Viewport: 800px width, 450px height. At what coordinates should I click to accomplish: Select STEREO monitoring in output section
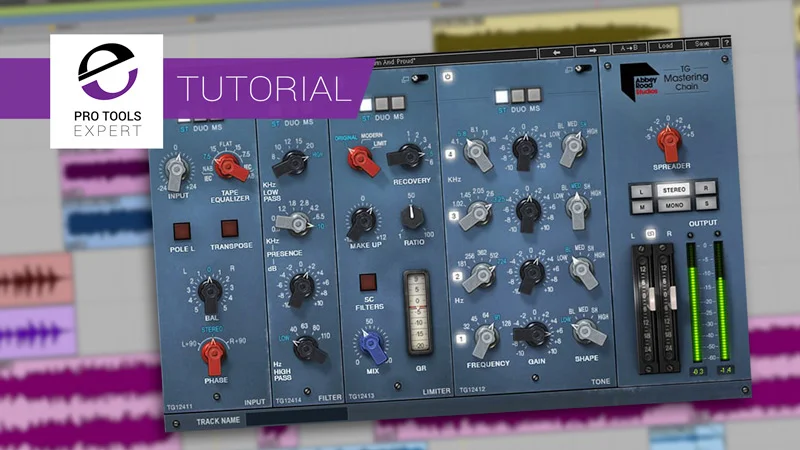(674, 190)
